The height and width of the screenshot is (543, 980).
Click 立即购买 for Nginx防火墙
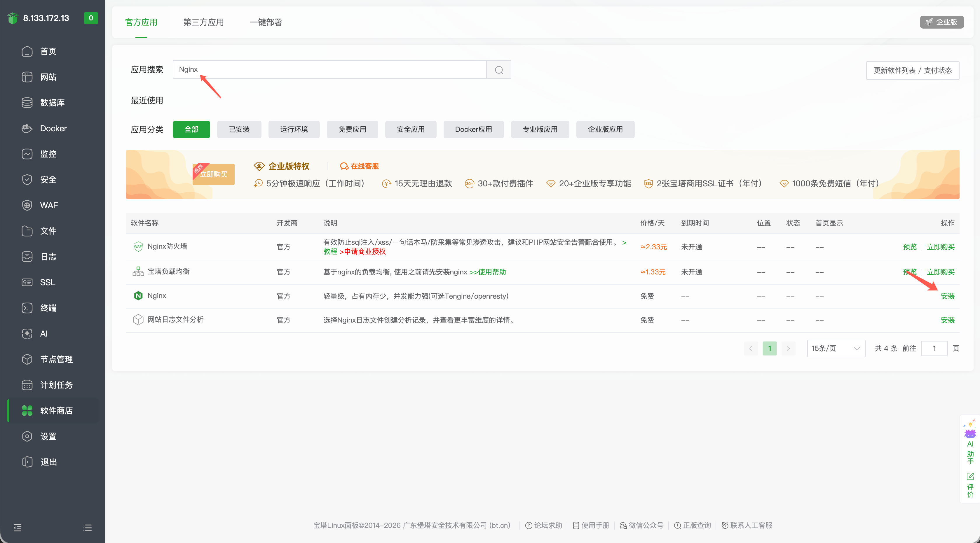point(941,247)
